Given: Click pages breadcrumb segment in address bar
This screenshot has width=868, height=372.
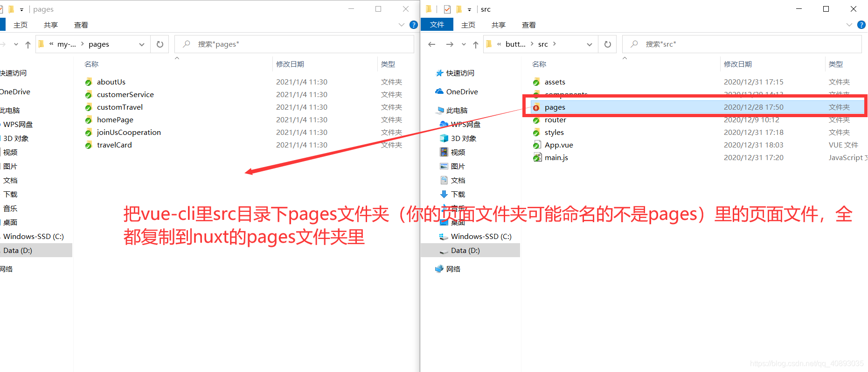Looking at the screenshot, I should coord(99,44).
